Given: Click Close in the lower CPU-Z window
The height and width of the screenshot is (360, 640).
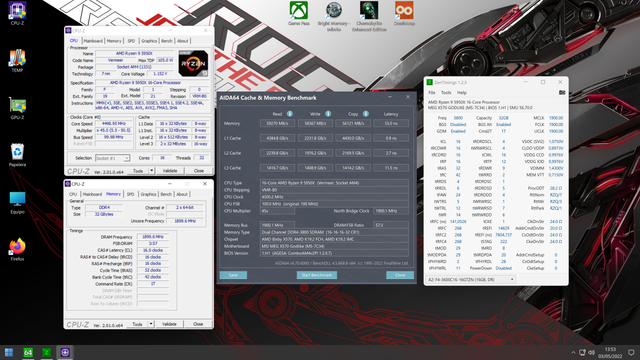Looking at the screenshot, I should tap(198, 324).
